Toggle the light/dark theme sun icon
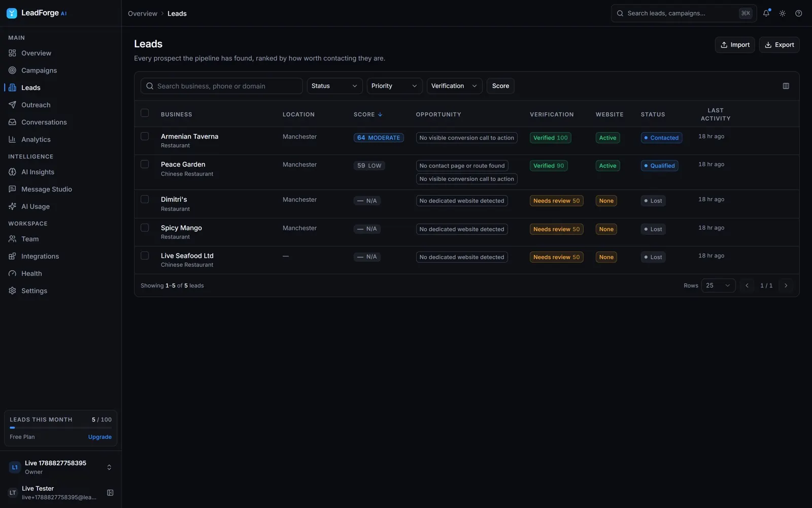This screenshot has width=812, height=508. [x=783, y=13]
